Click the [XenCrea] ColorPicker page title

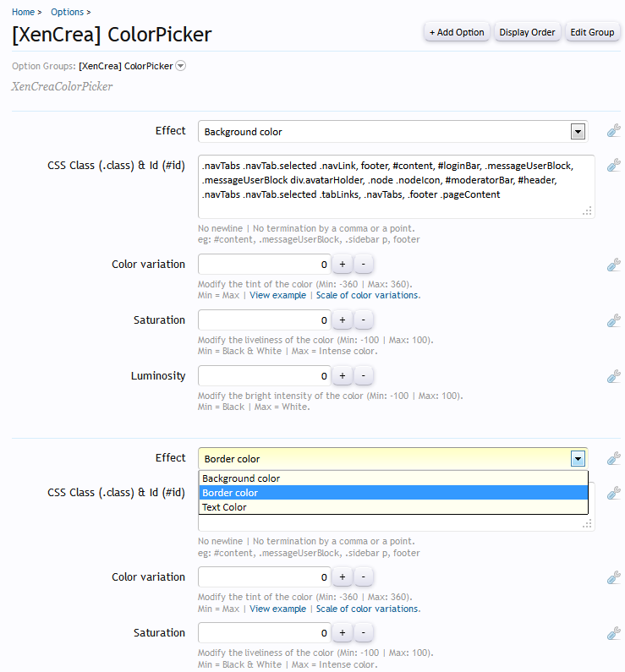pos(112,35)
